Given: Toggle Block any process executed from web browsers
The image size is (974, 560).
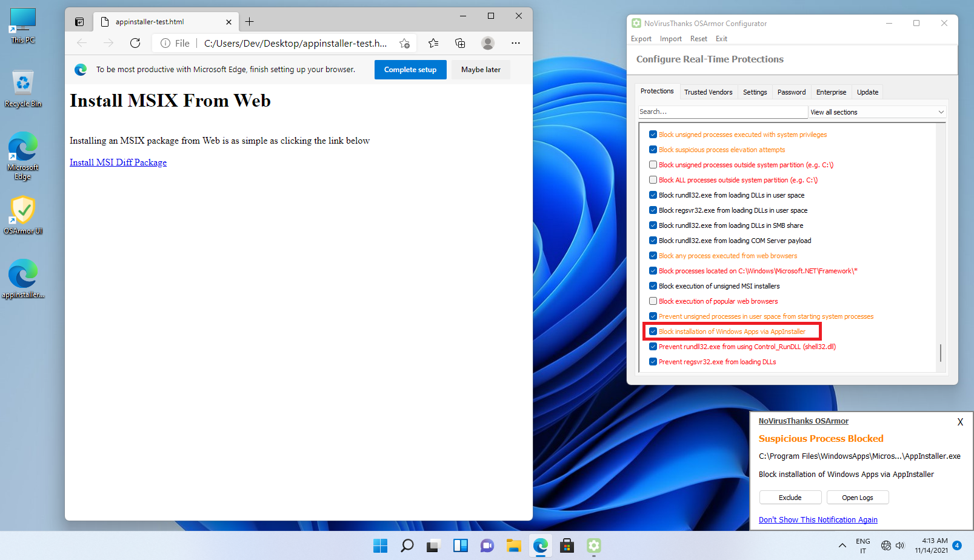Looking at the screenshot, I should (653, 256).
